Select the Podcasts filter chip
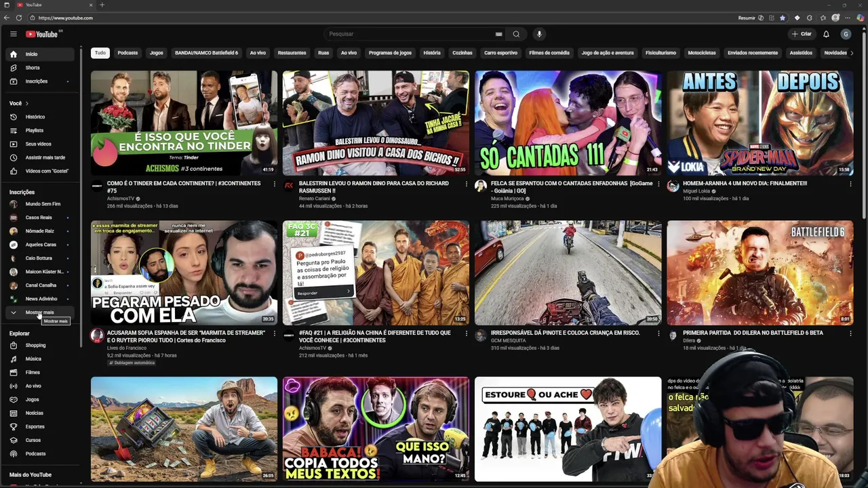Viewport: 868px width, 488px height. tap(127, 53)
